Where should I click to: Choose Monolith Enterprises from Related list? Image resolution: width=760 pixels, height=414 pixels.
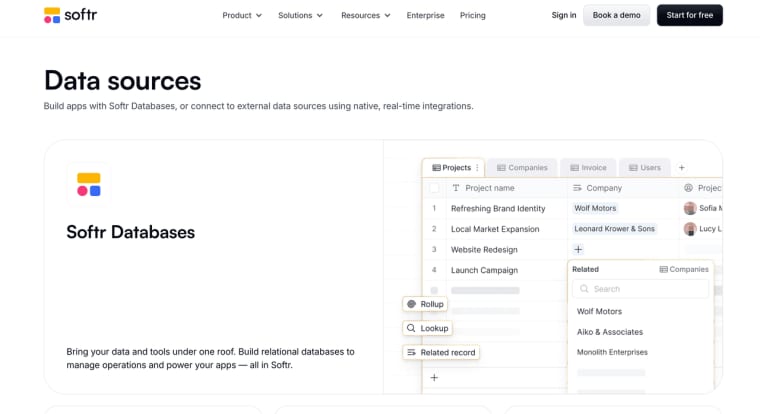tap(612, 352)
